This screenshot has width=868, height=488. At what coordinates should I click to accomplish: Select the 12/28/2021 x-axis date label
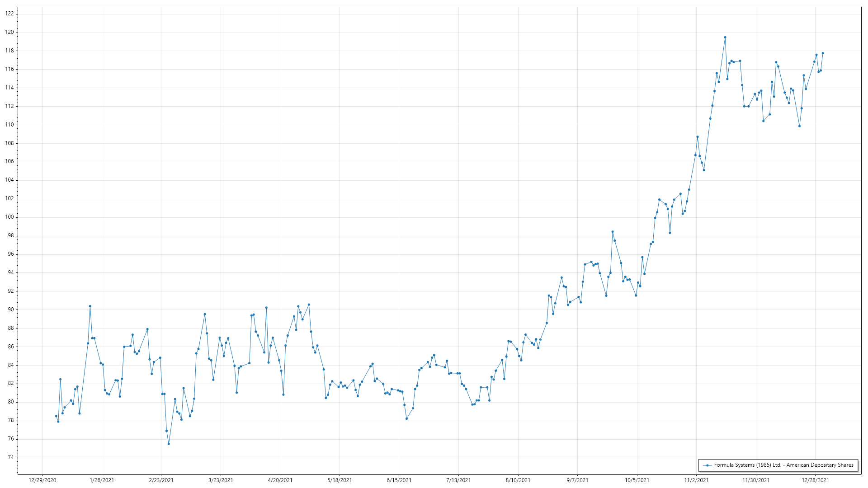click(x=815, y=480)
